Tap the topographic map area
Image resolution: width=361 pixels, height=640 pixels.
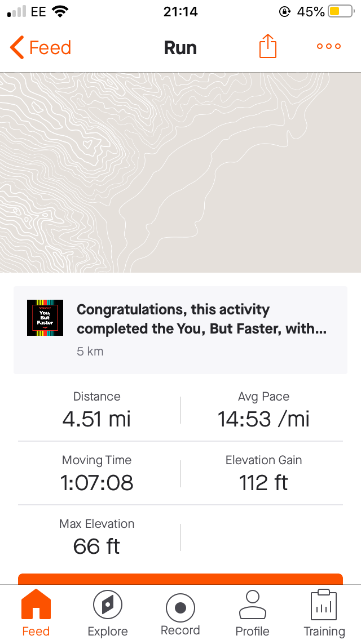180,173
